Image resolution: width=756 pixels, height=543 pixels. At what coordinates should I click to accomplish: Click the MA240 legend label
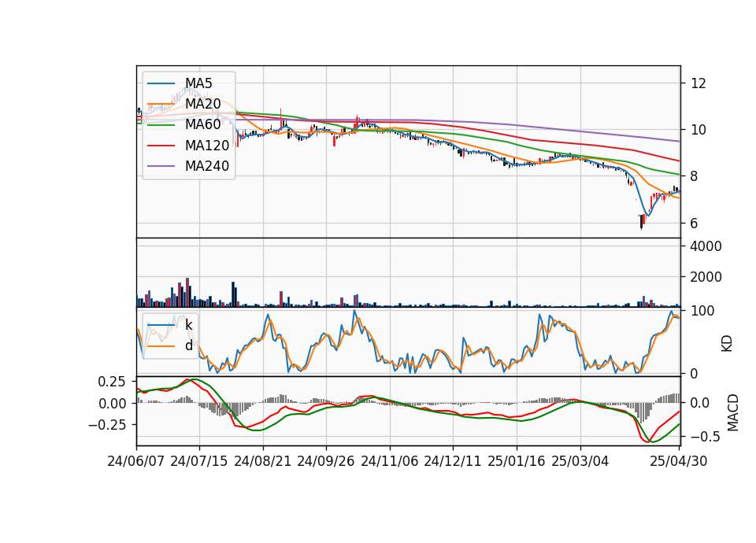207,166
